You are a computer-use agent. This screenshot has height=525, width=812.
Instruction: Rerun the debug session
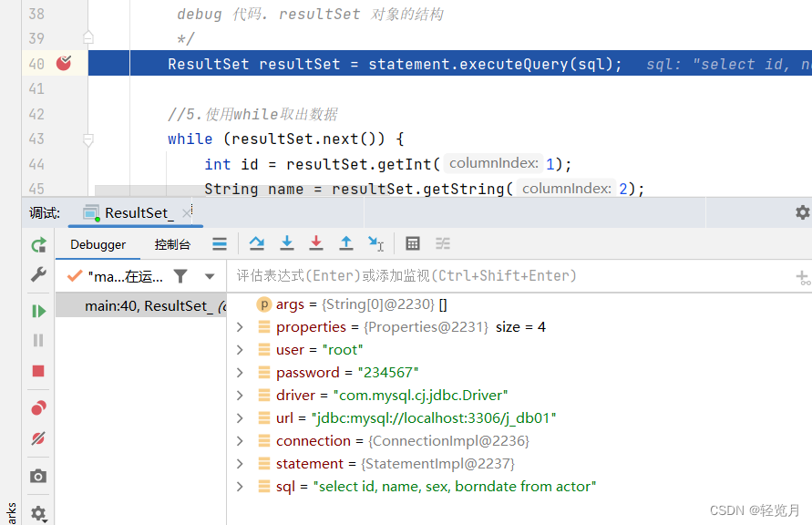38,243
